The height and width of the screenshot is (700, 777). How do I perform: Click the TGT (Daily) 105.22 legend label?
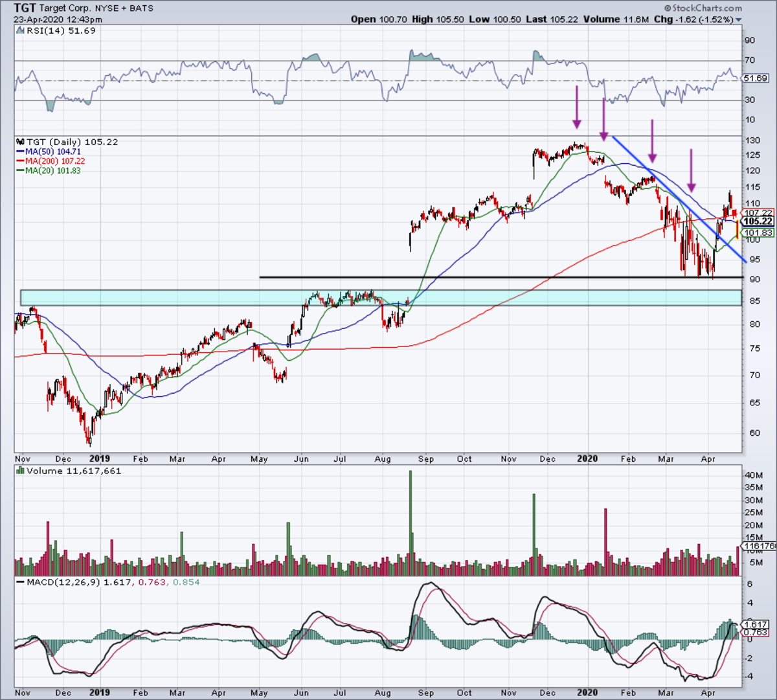(71, 142)
